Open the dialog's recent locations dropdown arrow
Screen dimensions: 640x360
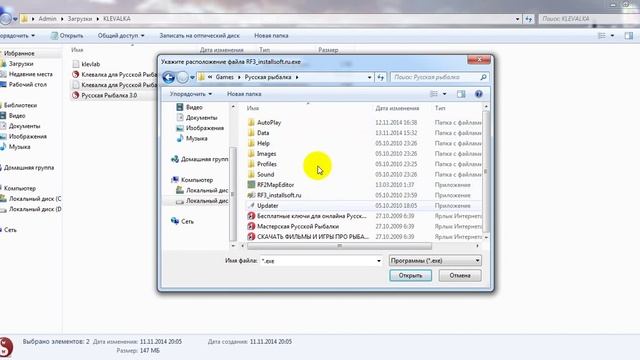[x=192, y=78]
